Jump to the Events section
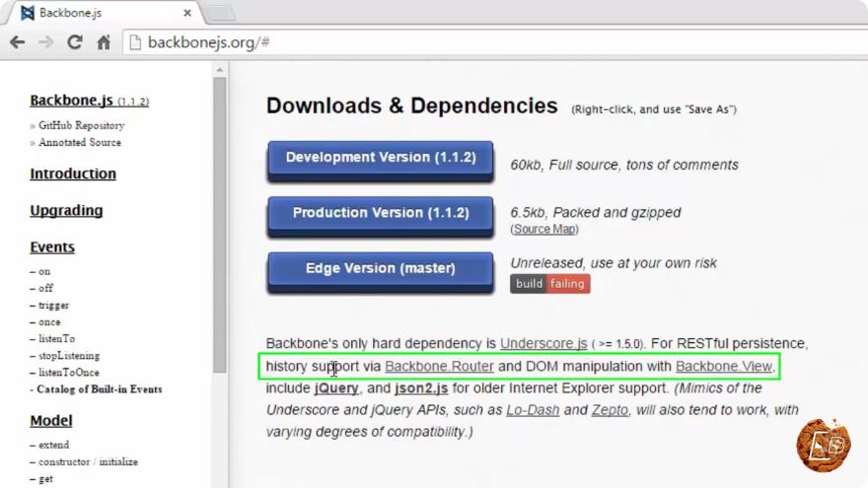The image size is (868, 488). tap(52, 247)
